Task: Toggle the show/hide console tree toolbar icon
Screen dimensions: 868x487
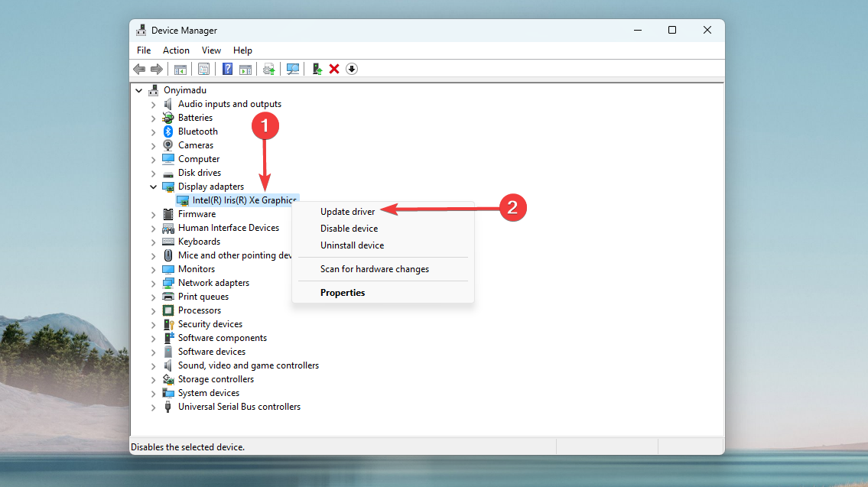Action: coord(180,69)
